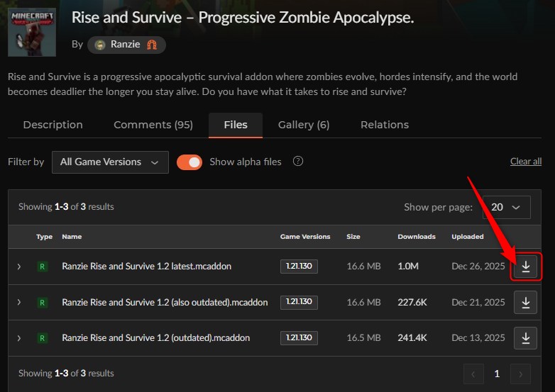Click the author avatar next to Ranzie
This screenshot has width=555, height=392.
pos(100,45)
